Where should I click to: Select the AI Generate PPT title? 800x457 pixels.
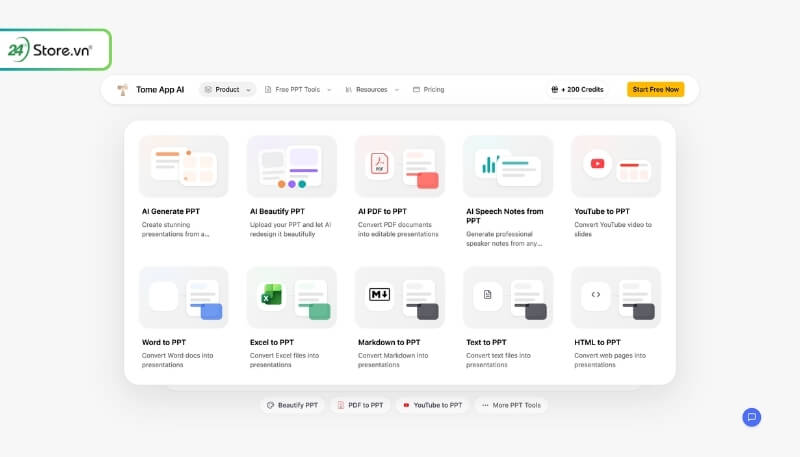point(171,211)
